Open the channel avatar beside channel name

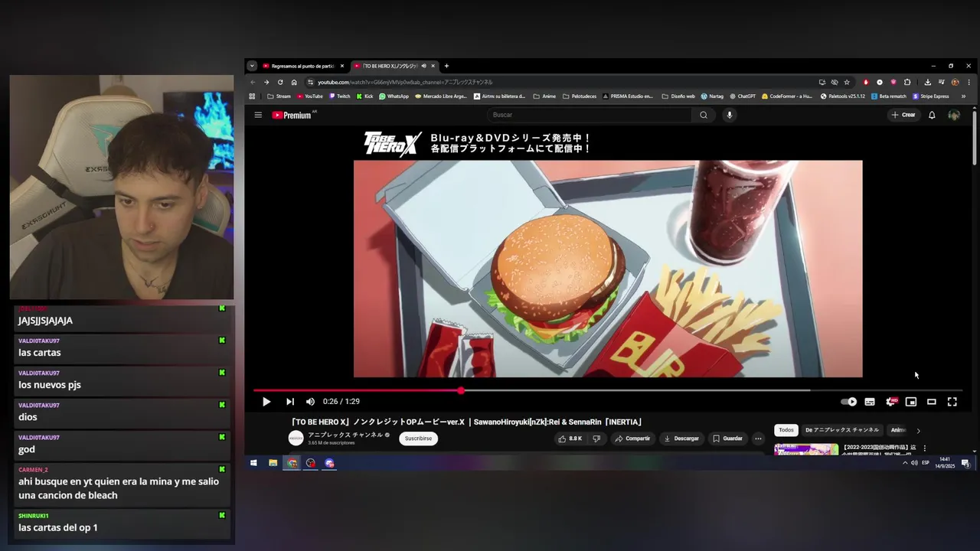(x=296, y=439)
